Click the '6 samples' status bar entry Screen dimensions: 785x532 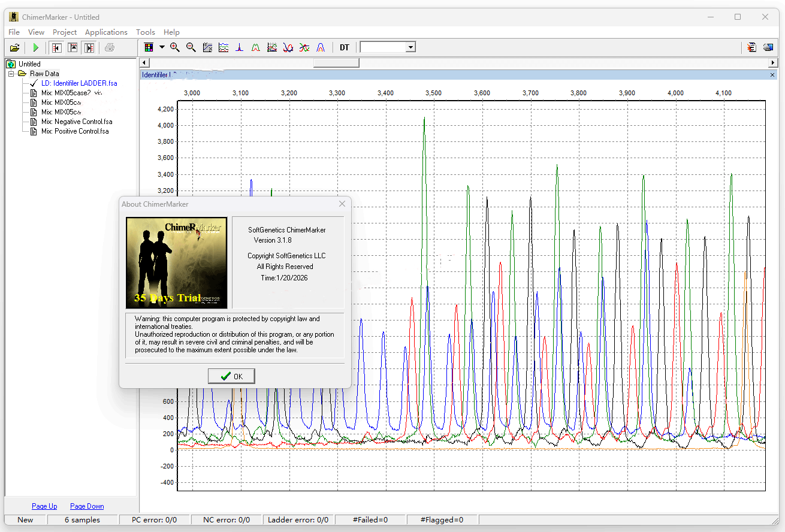[82, 519]
